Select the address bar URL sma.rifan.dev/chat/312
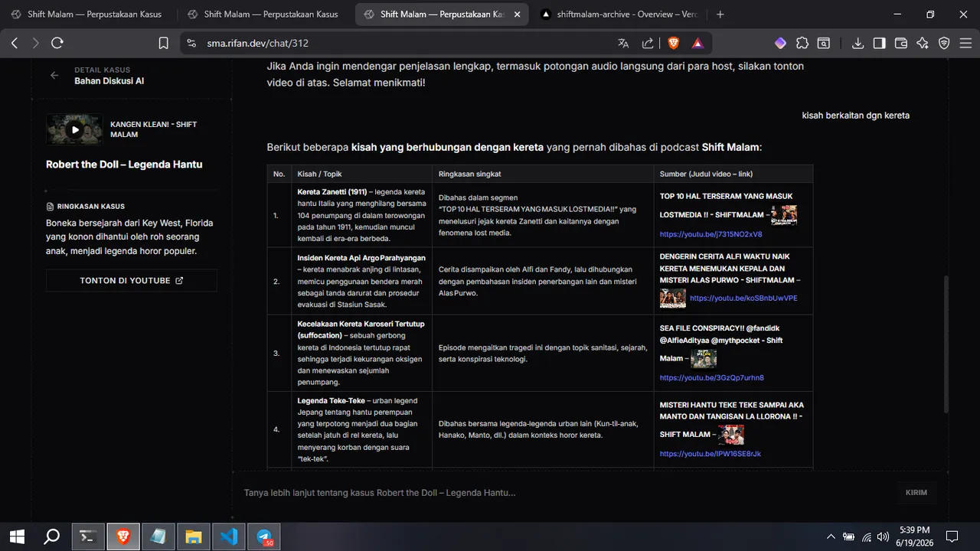 coord(258,44)
